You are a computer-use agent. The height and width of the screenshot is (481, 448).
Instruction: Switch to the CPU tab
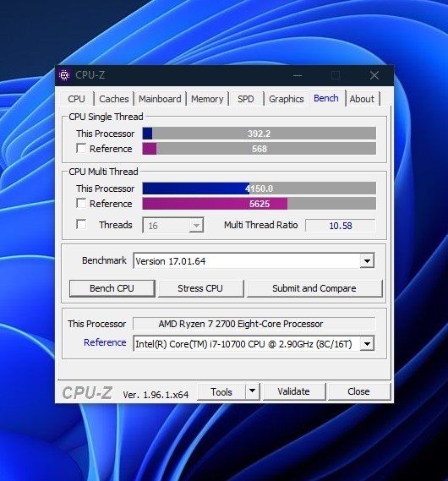(76, 99)
